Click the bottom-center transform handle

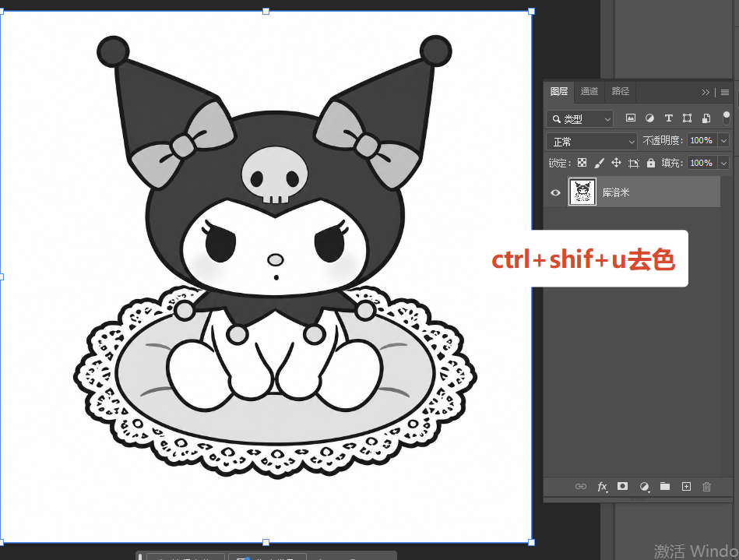(x=266, y=543)
